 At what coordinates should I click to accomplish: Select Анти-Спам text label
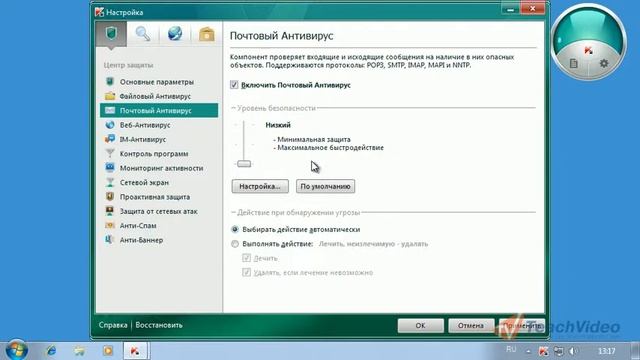pyautogui.click(x=138, y=226)
